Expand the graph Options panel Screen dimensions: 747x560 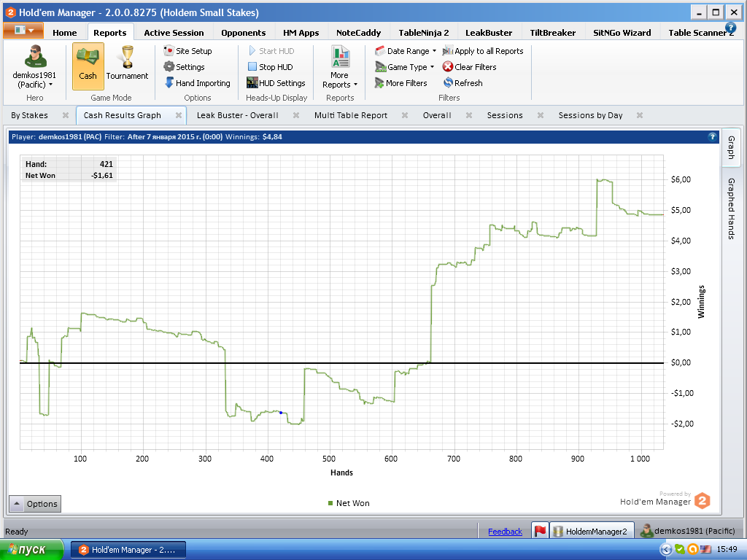(x=35, y=503)
